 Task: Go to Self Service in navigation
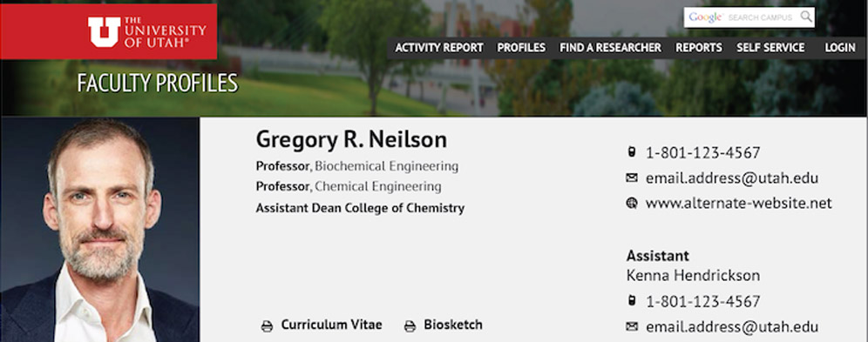(770, 48)
